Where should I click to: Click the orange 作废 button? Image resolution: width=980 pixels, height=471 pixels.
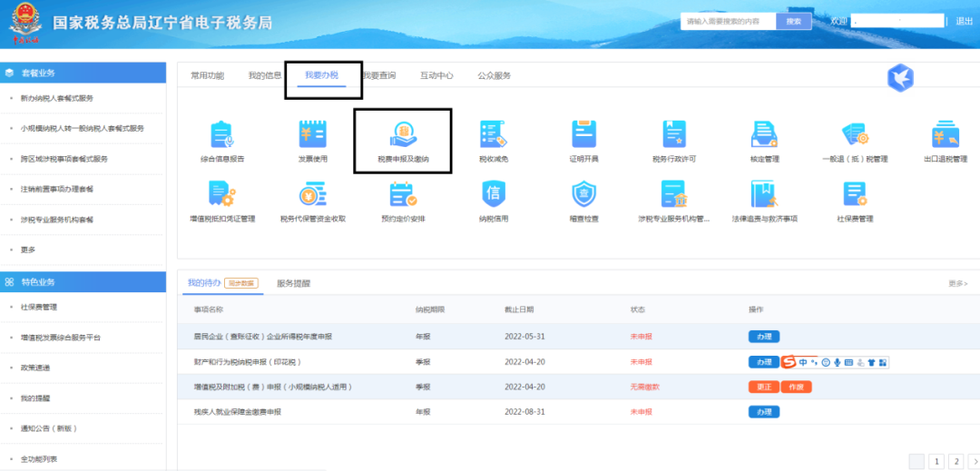click(796, 387)
